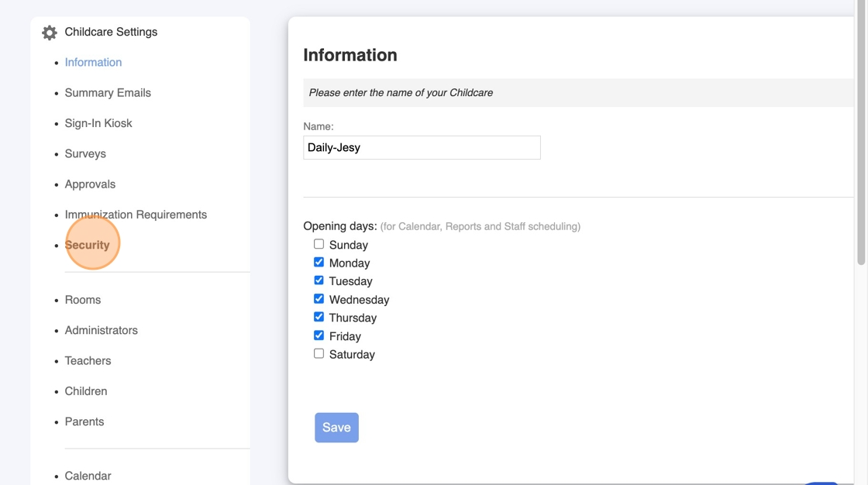Open the Calendar settings
Viewport: 868px width, 485px height.
pos(88,476)
